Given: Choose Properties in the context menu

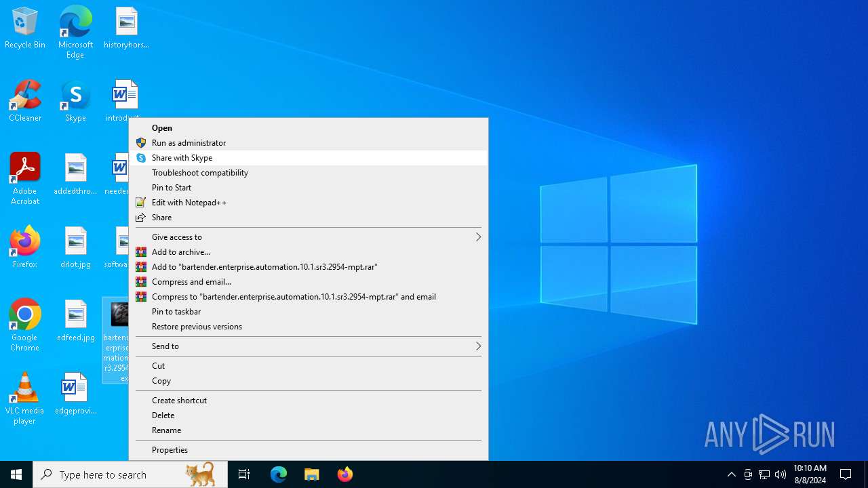Looking at the screenshot, I should tap(309, 450).
